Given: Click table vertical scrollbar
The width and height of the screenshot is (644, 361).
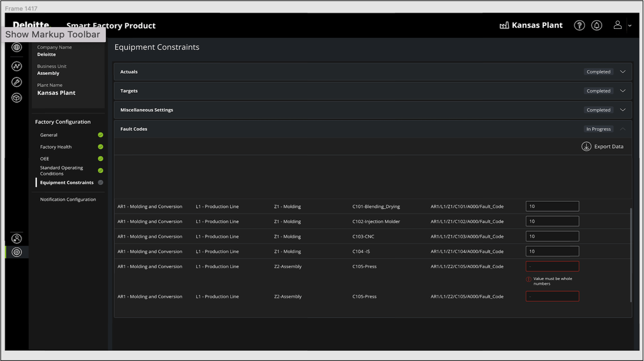Looking at the screenshot, I should click(631, 255).
